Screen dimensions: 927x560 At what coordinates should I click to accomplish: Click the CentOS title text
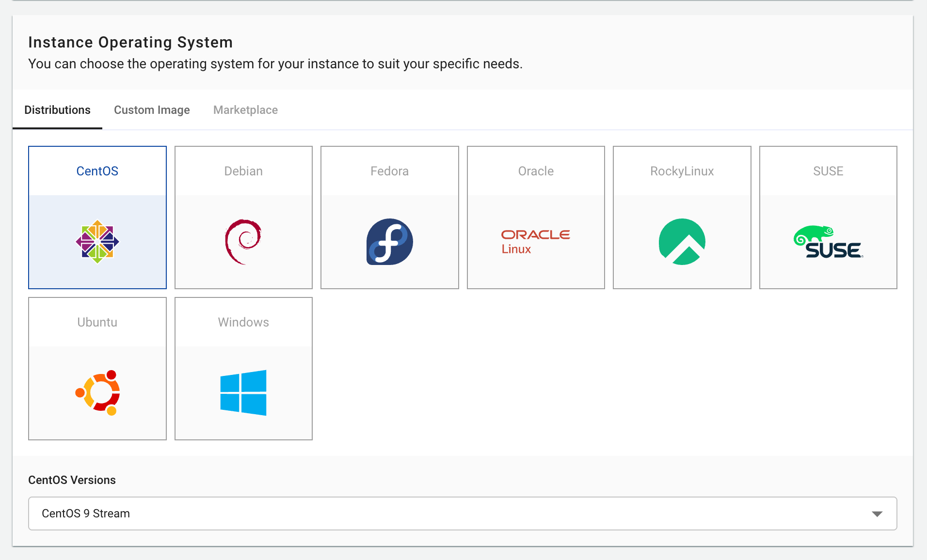point(97,171)
